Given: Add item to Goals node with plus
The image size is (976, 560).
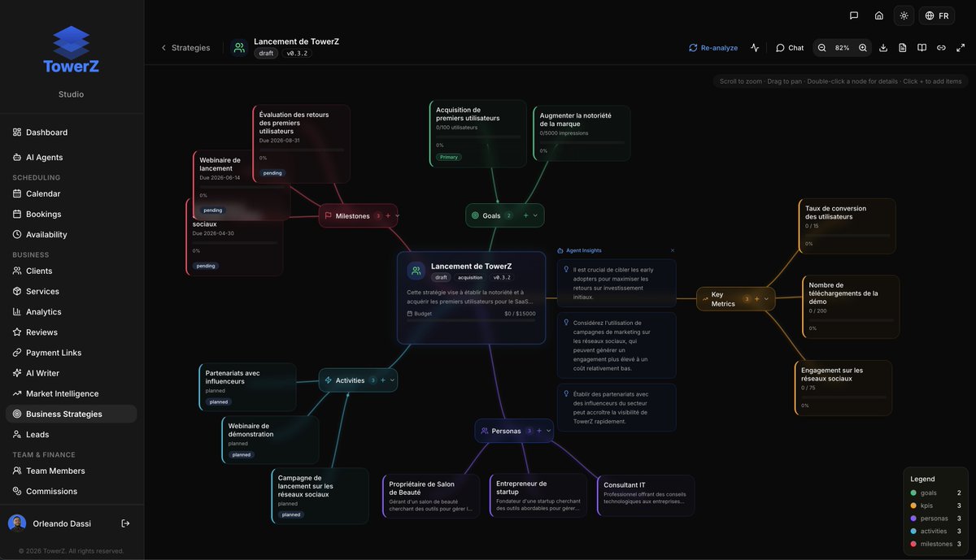Looking at the screenshot, I should (x=525, y=215).
